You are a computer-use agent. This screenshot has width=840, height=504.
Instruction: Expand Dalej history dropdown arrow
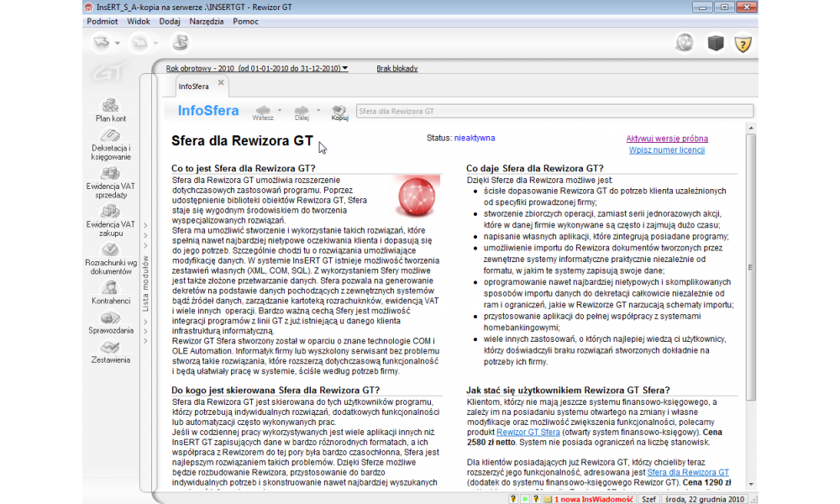(318, 110)
